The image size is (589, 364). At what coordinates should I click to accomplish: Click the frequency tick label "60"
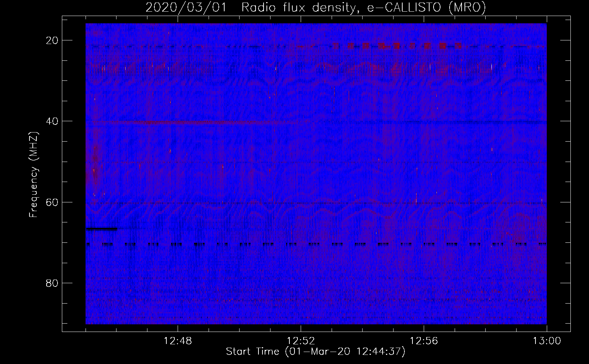coord(53,202)
